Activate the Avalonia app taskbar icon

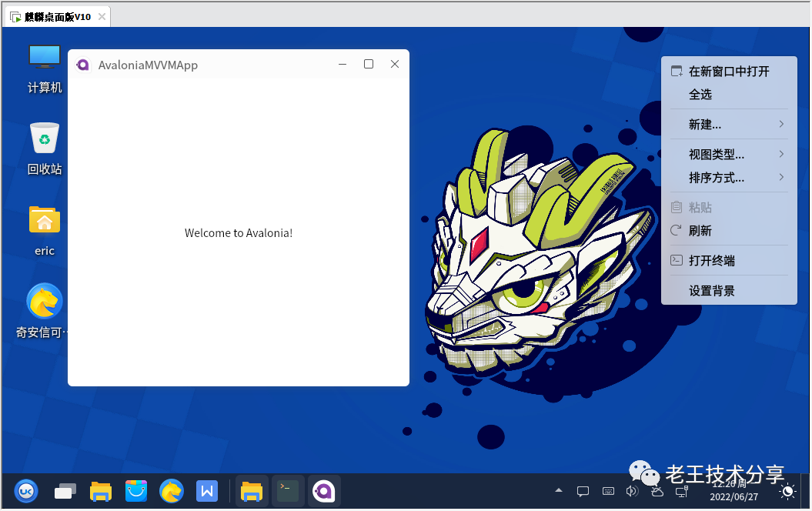point(324,491)
